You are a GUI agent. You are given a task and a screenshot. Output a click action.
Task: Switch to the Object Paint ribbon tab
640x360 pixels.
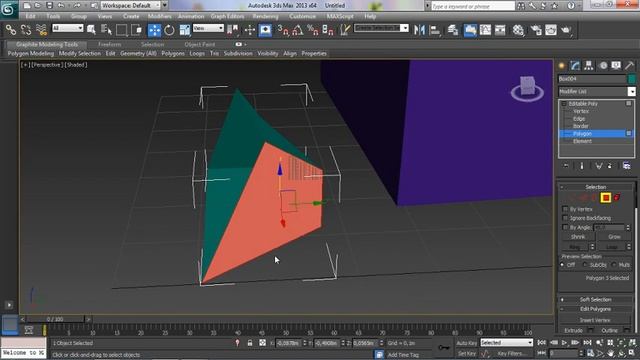(x=200, y=44)
